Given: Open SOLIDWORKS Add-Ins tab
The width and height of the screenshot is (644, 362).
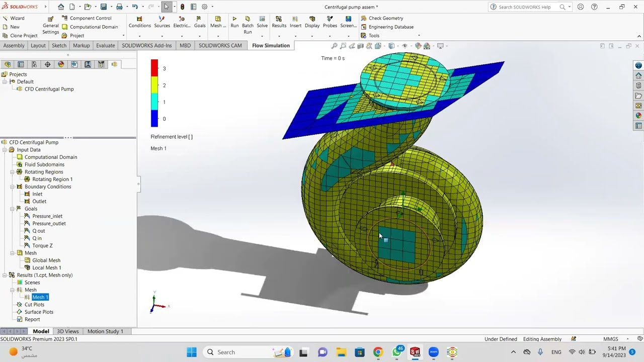Looking at the screenshot, I should [147, 45].
